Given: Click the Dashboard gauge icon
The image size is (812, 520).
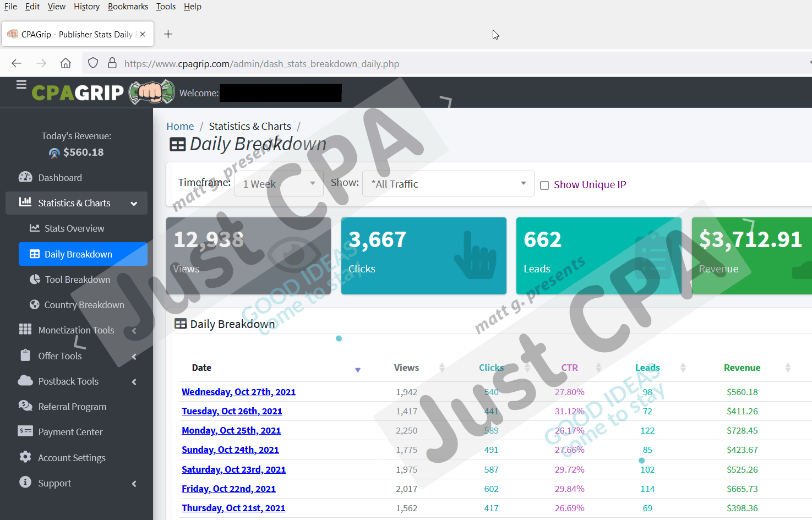Looking at the screenshot, I should [x=25, y=177].
